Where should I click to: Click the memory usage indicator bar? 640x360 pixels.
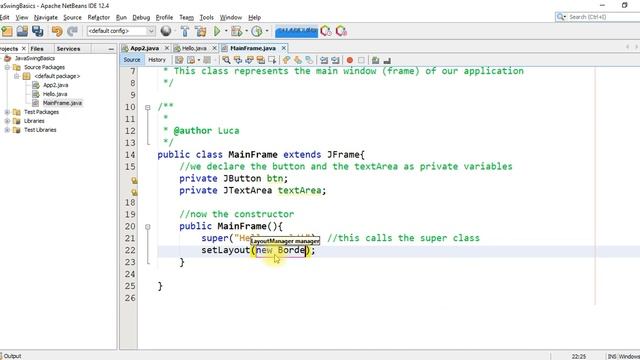(296, 31)
